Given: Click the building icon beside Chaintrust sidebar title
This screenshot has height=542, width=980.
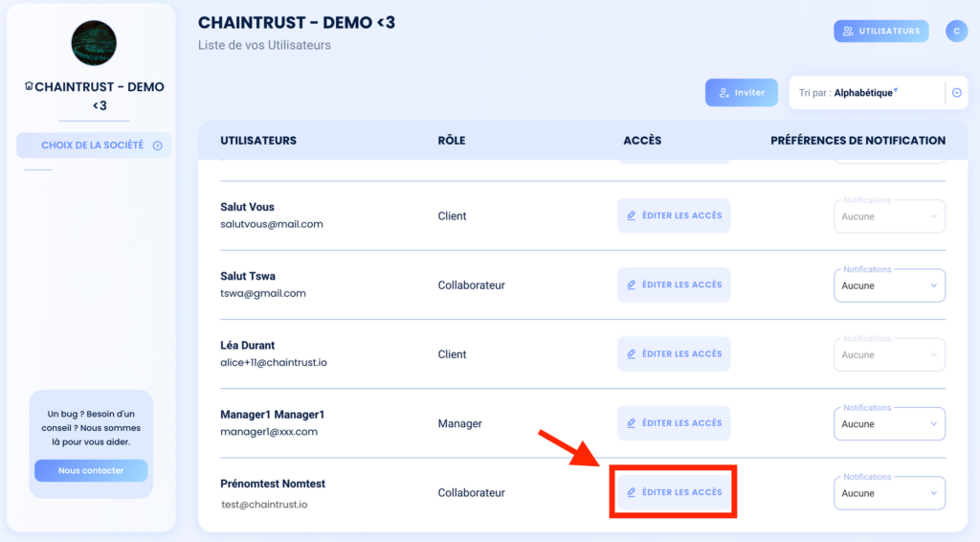Looking at the screenshot, I should [29, 86].
